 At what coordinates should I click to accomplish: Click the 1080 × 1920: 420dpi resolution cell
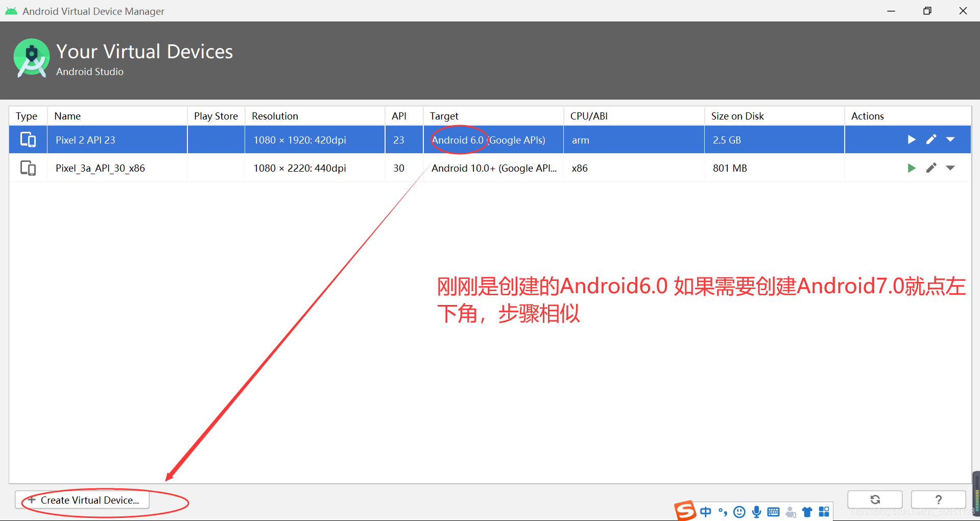(315, 140)
